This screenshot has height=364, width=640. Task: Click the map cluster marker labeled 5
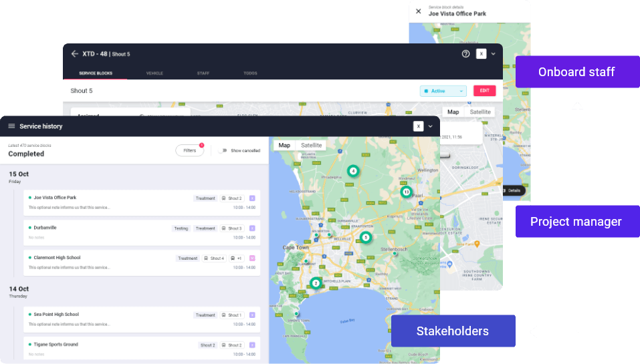366,237
